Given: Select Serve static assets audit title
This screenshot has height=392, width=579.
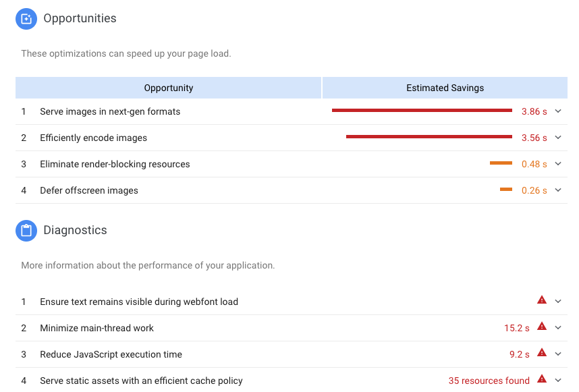Looking at the screenshot, I should tap(141, 381).
